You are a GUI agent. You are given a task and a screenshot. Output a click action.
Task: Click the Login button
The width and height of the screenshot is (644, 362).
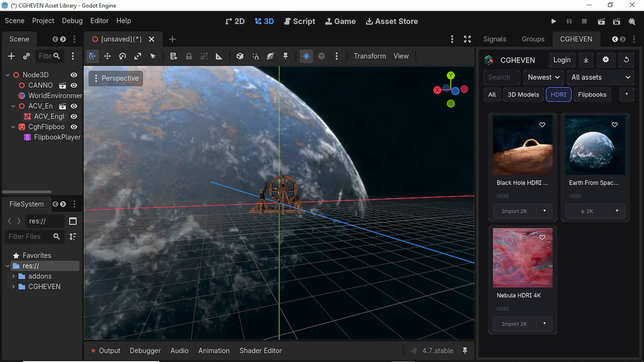(x=562, y=60)
